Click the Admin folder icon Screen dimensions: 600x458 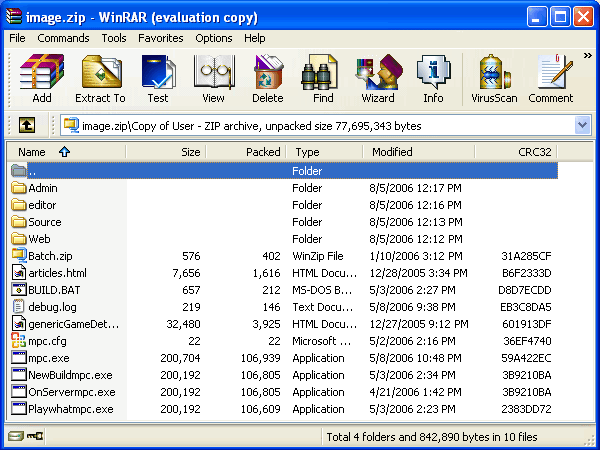tap(18, 188)
